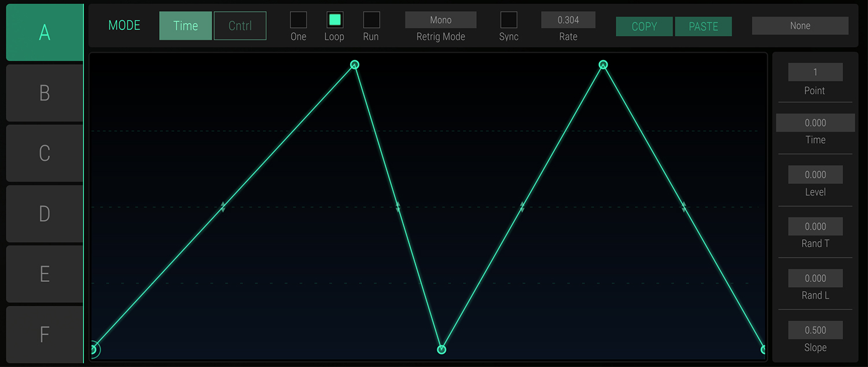Tick the Run checkbox

371,20
